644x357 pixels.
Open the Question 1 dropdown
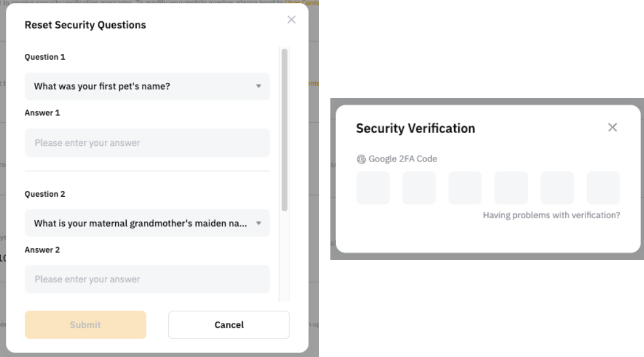pos(147,86)
